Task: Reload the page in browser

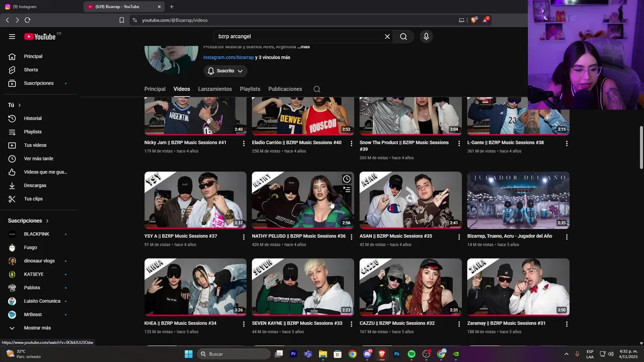Action: (27, 20)
